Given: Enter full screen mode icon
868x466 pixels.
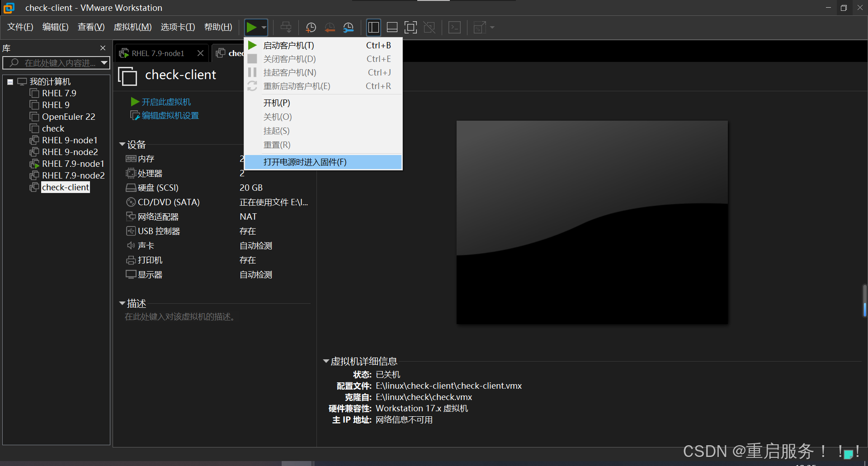Looking at the screenshot, I should point(410,28).
